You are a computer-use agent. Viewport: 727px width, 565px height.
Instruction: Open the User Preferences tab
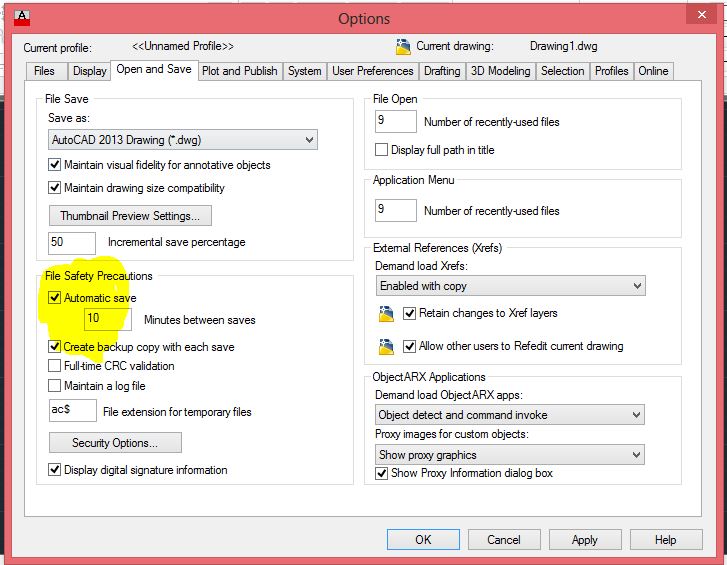pos(372,71)
